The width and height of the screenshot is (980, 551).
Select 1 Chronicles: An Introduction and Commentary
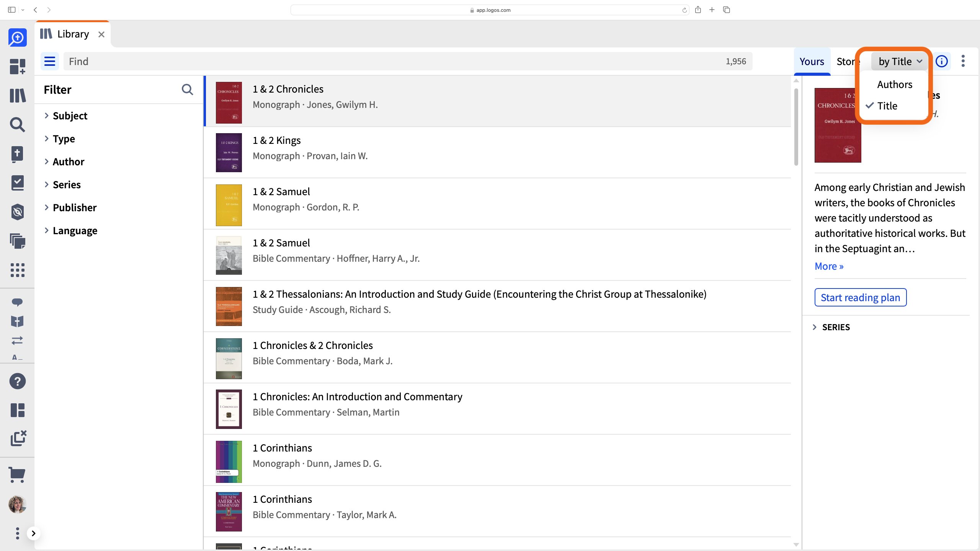click(497, 409)
